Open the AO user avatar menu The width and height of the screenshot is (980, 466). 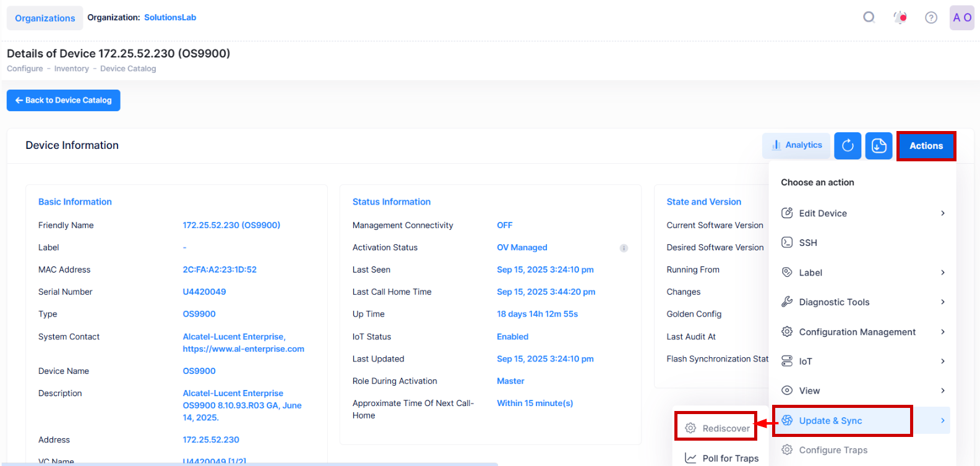[961, 17]
